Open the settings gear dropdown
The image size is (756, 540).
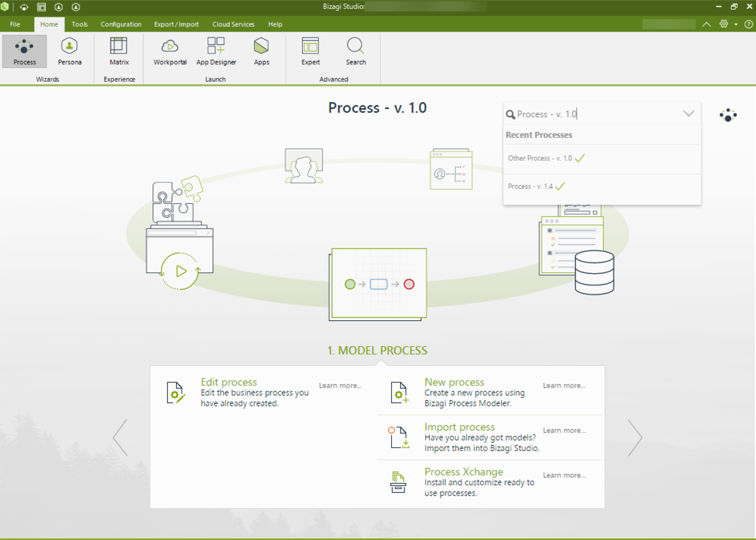click(727, 24)
